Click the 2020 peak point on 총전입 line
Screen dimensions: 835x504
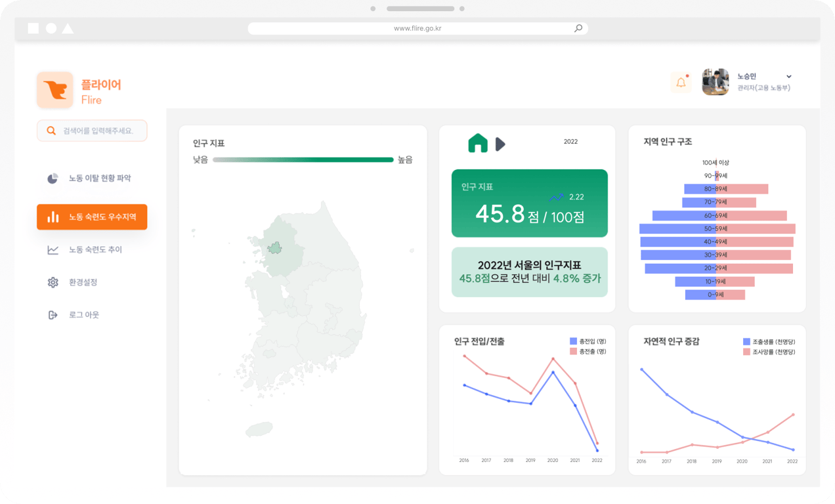(x=553, y=372)
